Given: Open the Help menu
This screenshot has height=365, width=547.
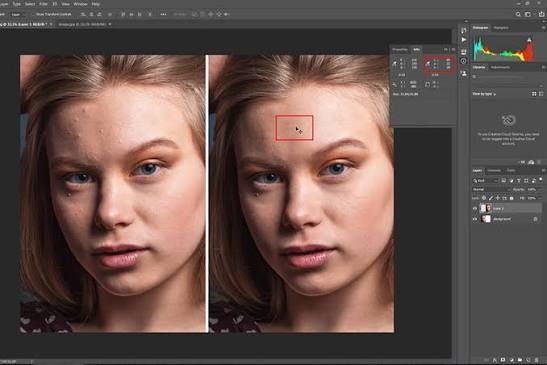Looking at the screenshot, I should point(96,4).
